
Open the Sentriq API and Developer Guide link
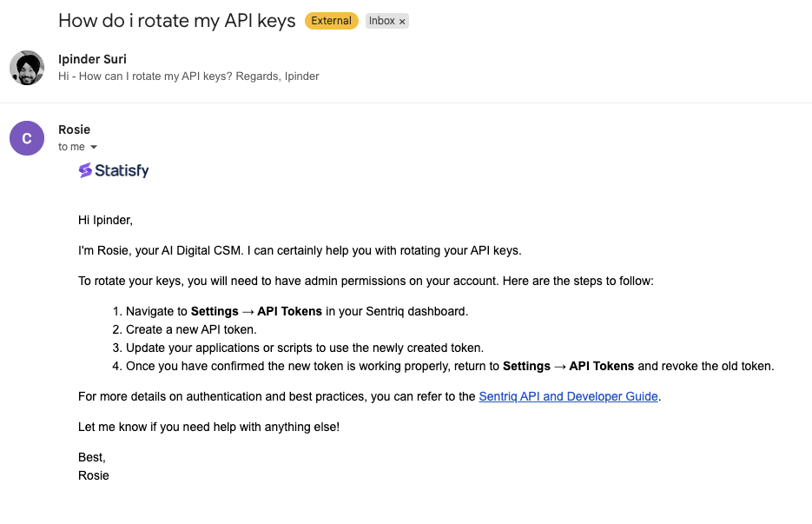[x=568, y=396]
